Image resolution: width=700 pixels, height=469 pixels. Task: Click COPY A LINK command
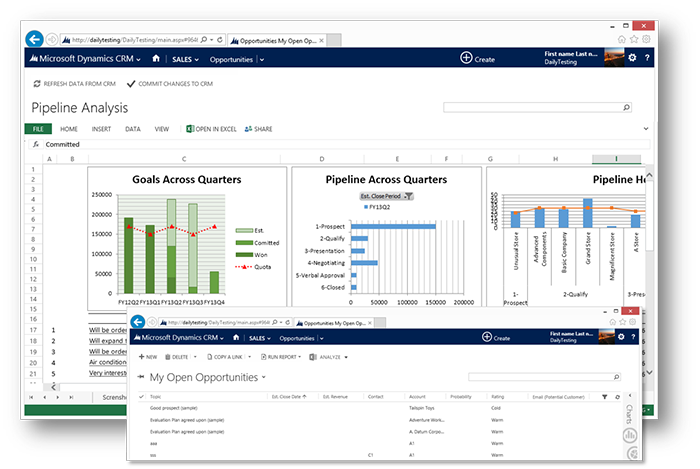(225, 357)
